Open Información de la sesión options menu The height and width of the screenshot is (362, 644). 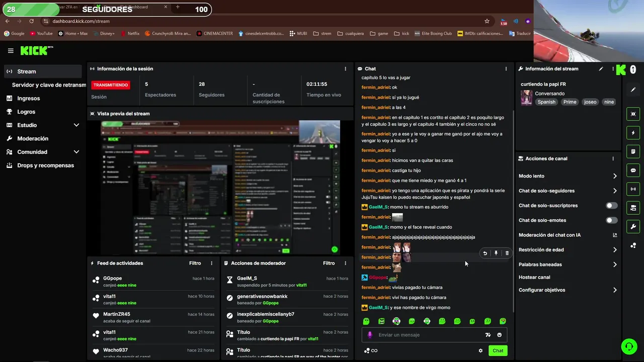click(x=345, y=69)
